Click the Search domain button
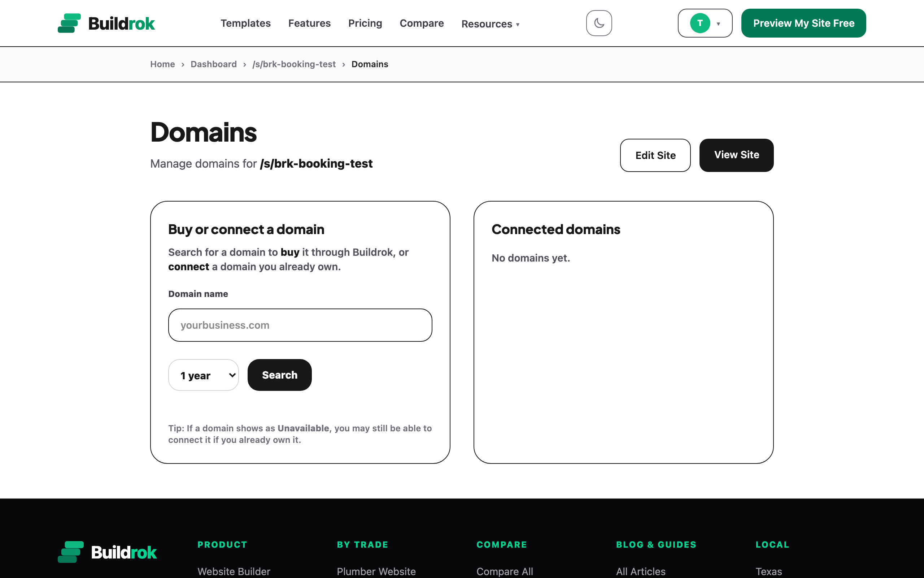The height and width of the screenshot is (578, 924). point(279,375)
